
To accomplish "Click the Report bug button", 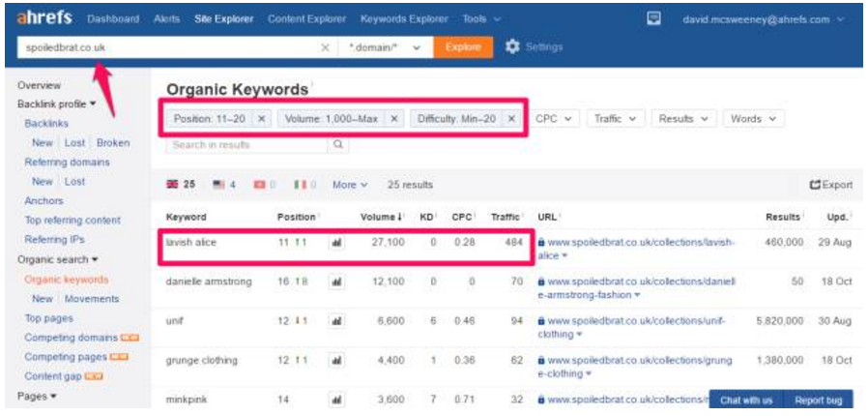I will [819, 400].
